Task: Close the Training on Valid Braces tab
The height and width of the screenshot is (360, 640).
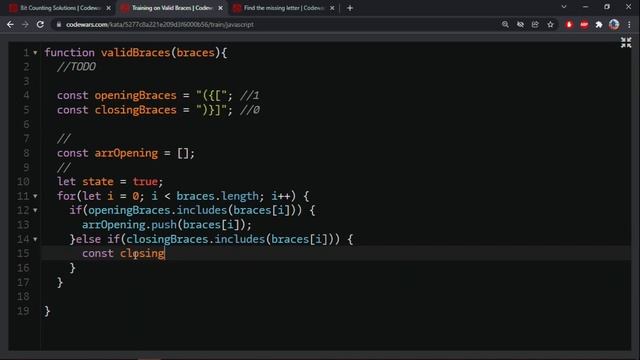Action: (x=220, y=8)
